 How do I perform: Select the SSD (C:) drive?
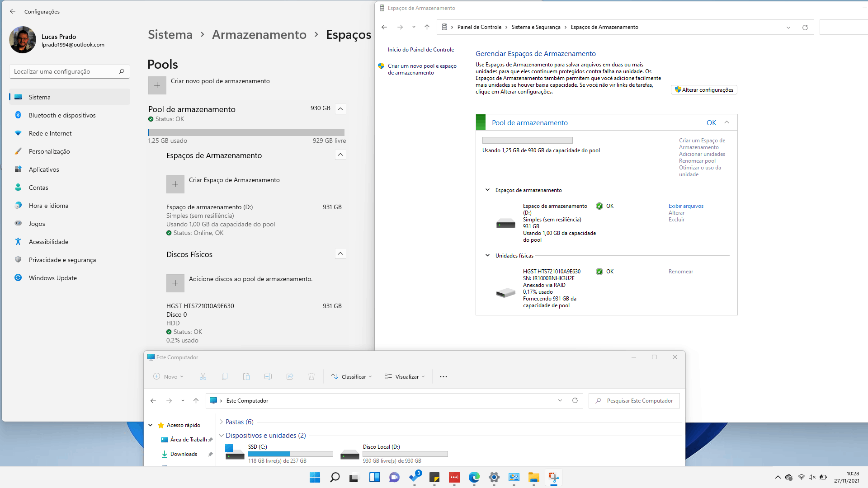click(x=279, y=454)
